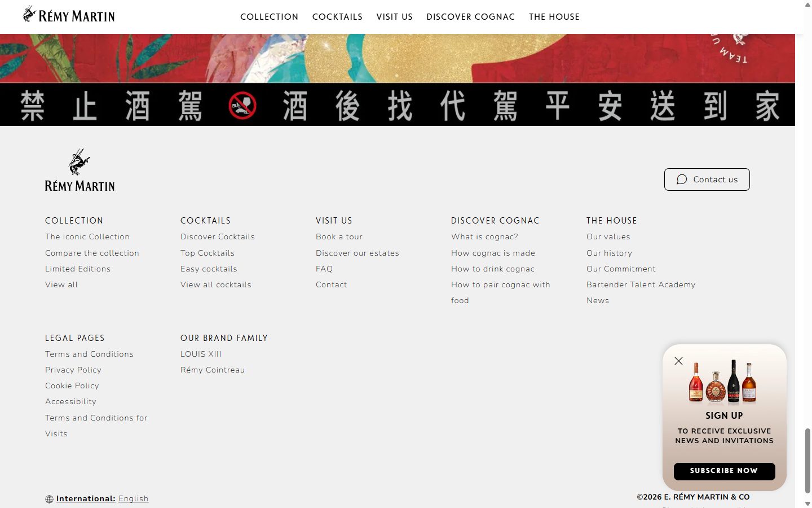The height and width of the screenshot is (508, 812).
Task: Click Contact link under Visit Us
Action: (x=332, y=284)
